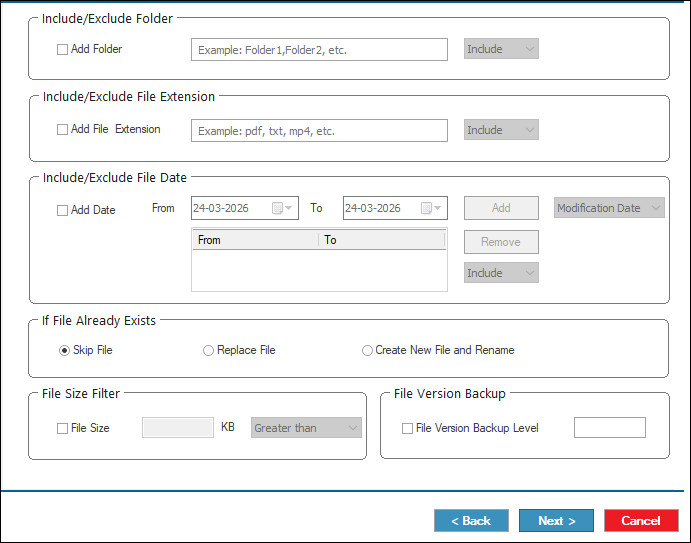
Task: Toggle File Version Backup Level checkbox
Action: click(x=407, y=428)
